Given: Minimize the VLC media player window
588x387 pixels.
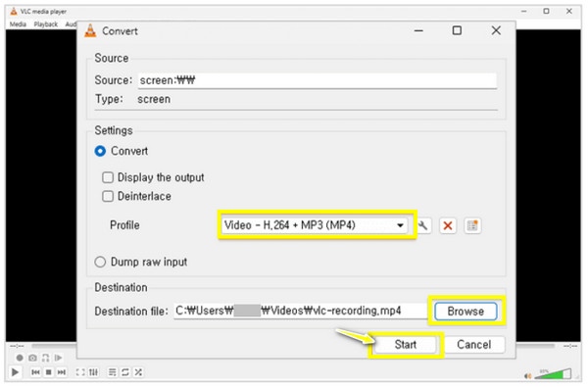Looking at the screenshot, I should coord(524,11).
